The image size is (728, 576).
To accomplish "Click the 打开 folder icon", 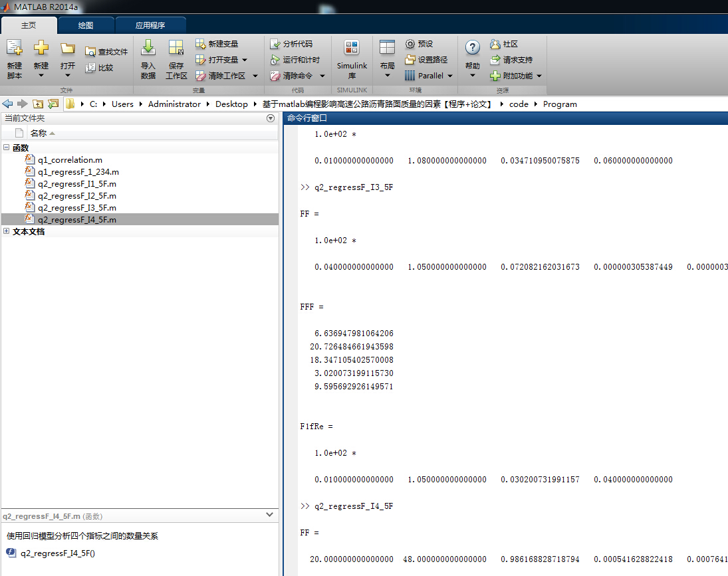I will click(x=68, y=48).
